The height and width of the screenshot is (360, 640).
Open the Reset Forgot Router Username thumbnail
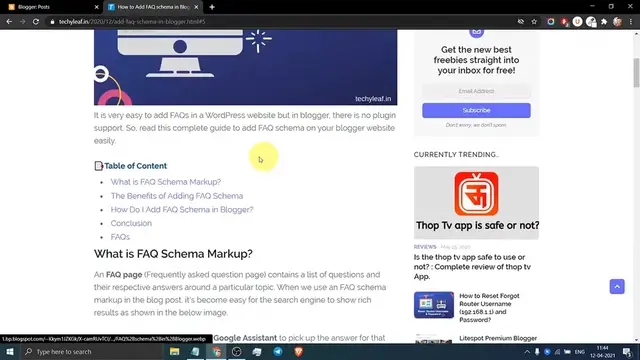click(433, 305)
